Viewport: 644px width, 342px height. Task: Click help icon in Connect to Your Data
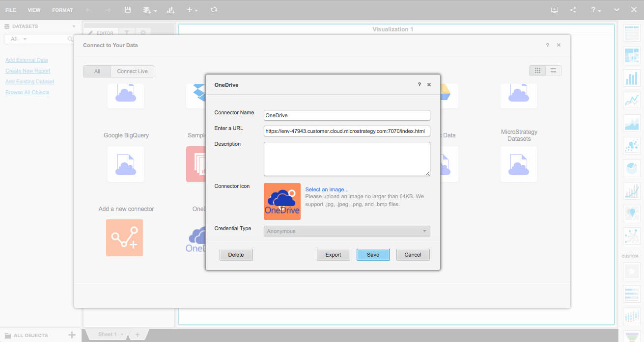[548, 45]
